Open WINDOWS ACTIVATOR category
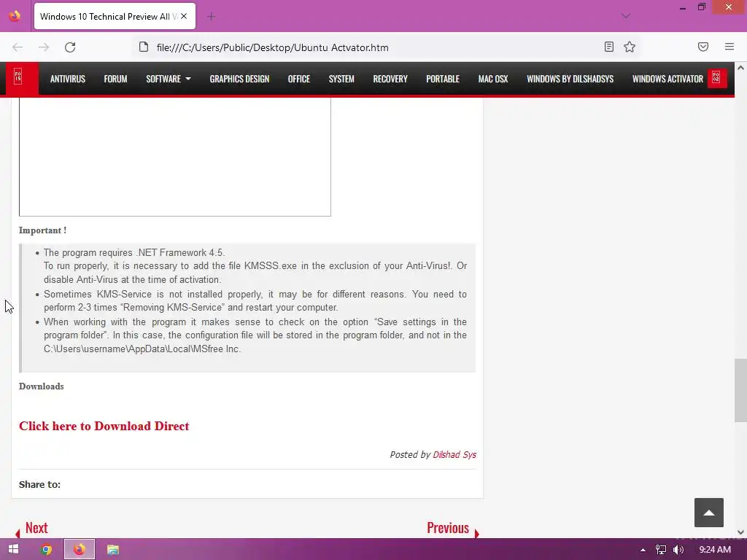Viewport: 747px width, 560px height. point(668,79)
